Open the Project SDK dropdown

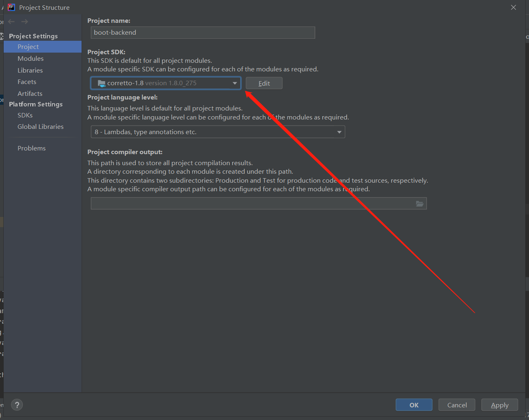[165, 83]
